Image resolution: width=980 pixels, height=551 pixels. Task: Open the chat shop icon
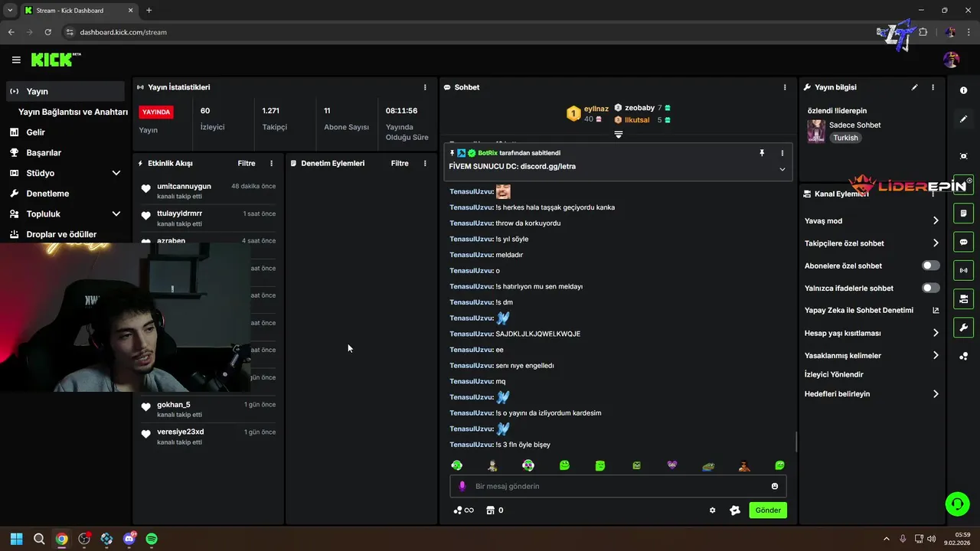(x=490, y=510)
